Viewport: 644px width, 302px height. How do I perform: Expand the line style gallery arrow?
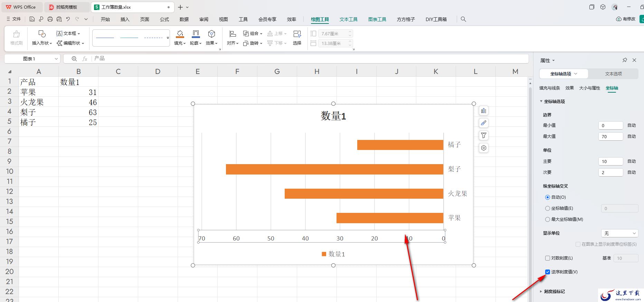pyautogui.click(x=168, y=38)
